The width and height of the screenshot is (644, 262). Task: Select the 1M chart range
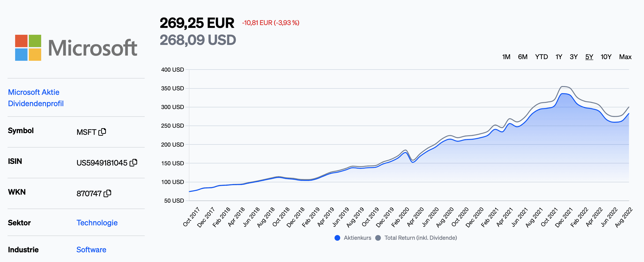506,57
